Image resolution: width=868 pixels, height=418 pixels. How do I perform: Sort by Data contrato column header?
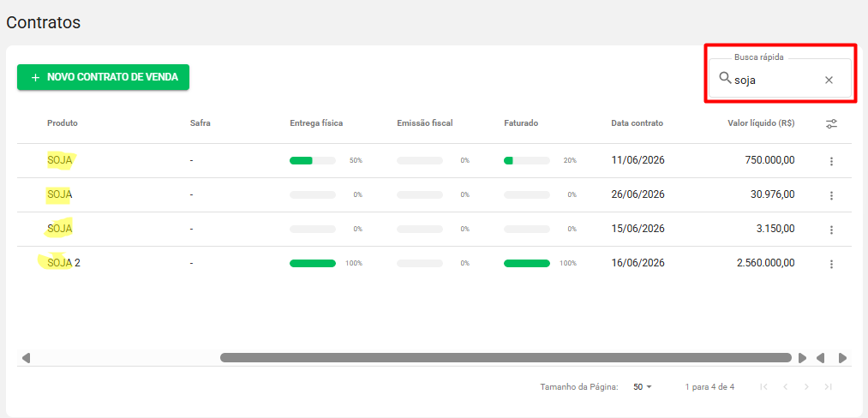tap(637, 122)
